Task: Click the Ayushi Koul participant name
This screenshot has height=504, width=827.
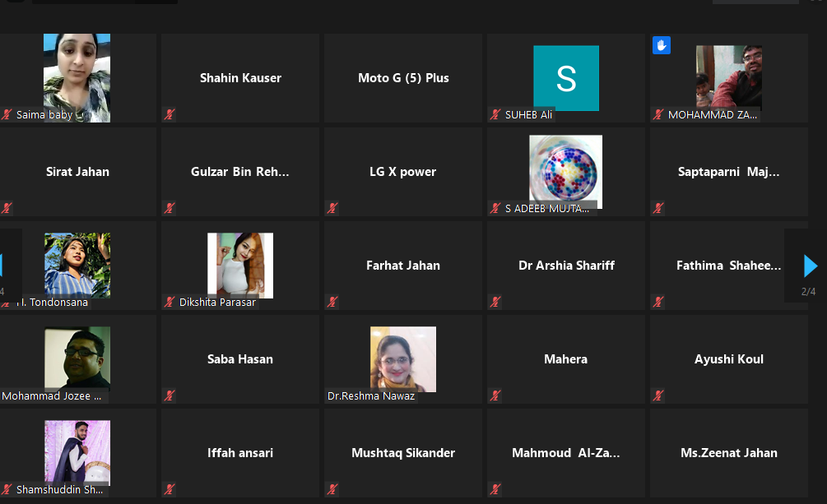Action: point(728,359)
